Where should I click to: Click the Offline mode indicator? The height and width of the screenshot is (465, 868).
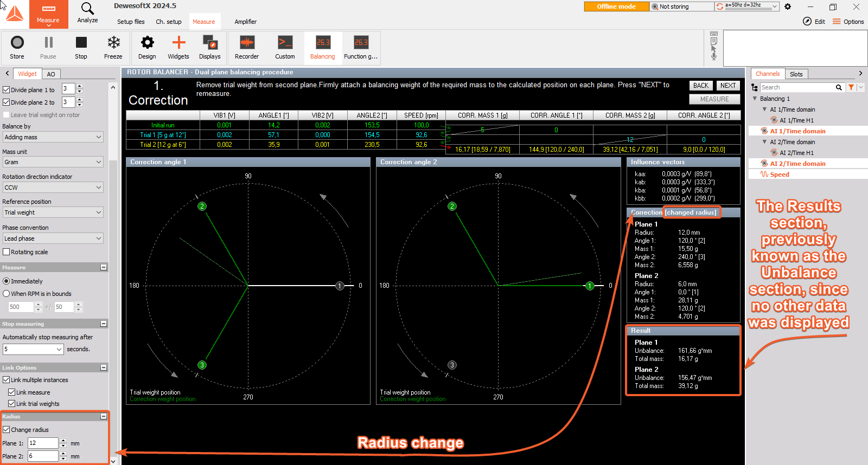click(x=616, y=7)
